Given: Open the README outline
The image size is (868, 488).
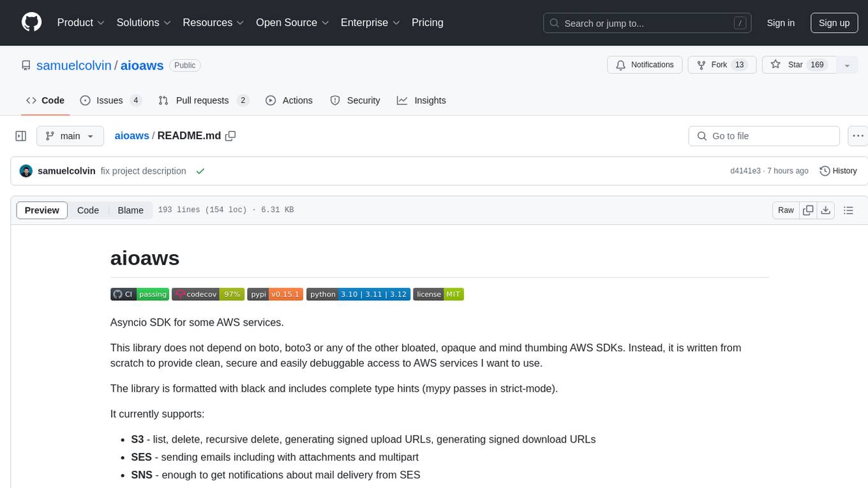Looking at the screenshot, I should click(x=849, y=210).
